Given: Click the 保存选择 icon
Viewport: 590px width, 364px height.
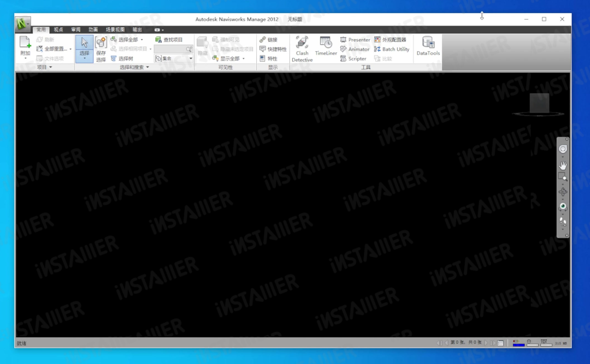Looking at the screenshot, I should click(x=101, y=43).
